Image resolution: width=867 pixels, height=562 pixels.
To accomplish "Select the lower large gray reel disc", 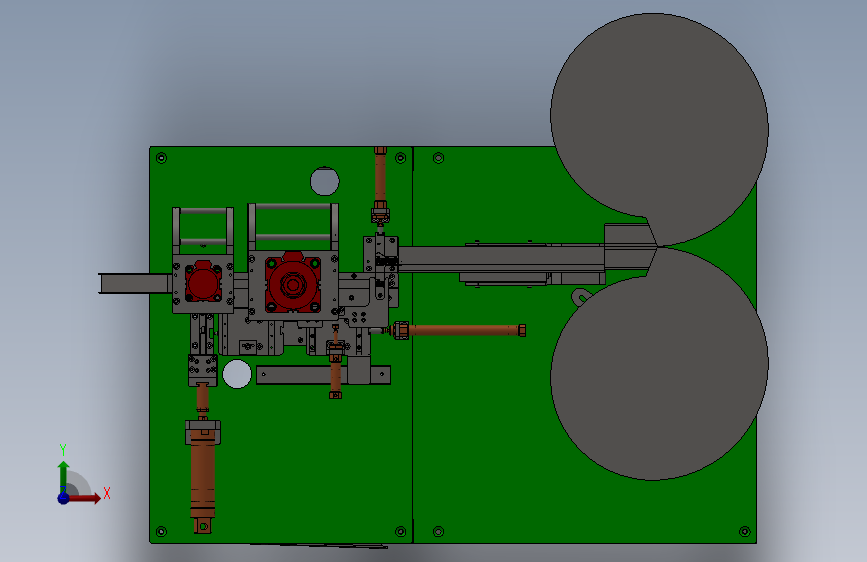I will pyautogui.click(x=659, y=364).
